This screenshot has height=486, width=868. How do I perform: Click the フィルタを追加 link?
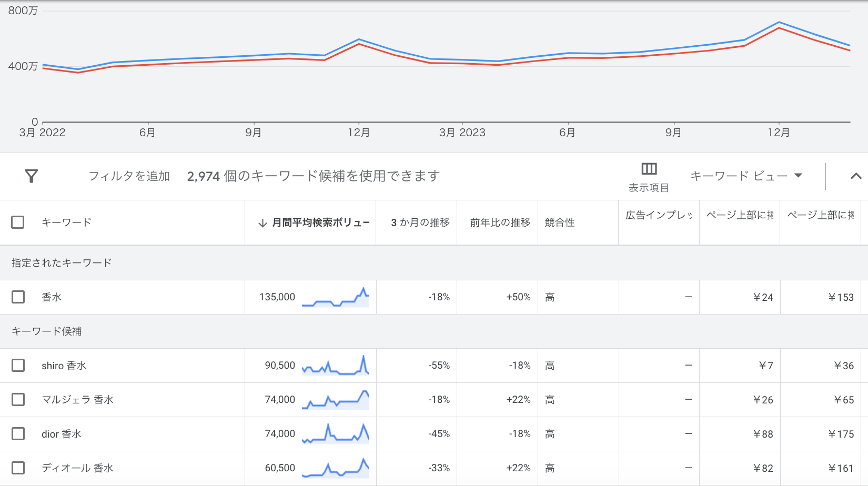point(129,176)
